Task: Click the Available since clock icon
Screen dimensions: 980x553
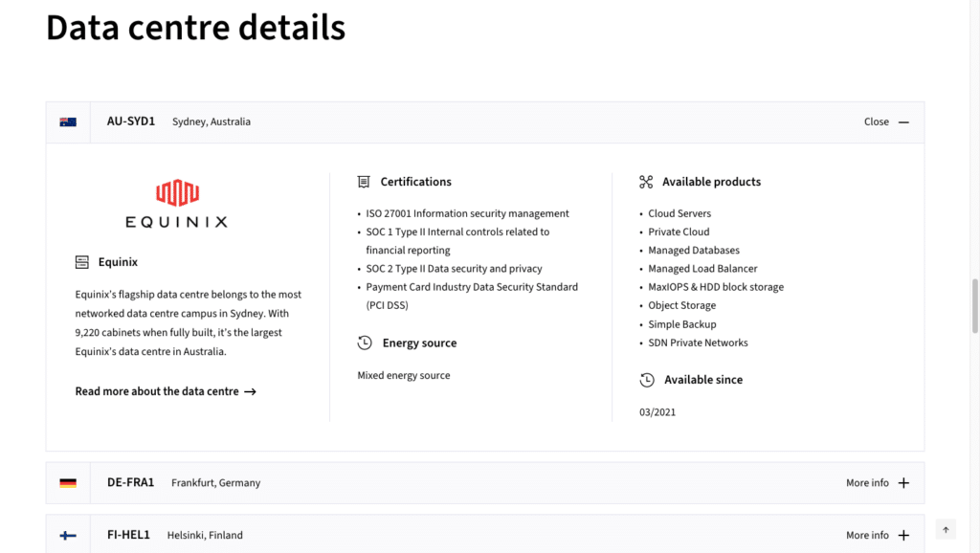Action: pos(647,380)
